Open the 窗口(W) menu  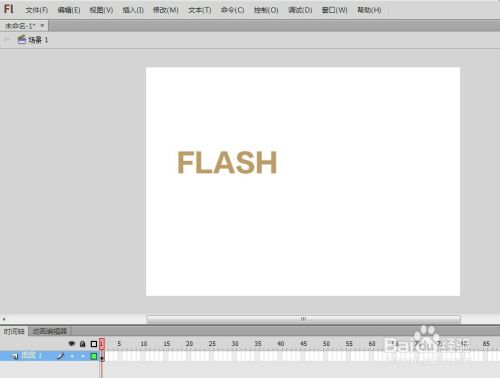click(334, 10)
